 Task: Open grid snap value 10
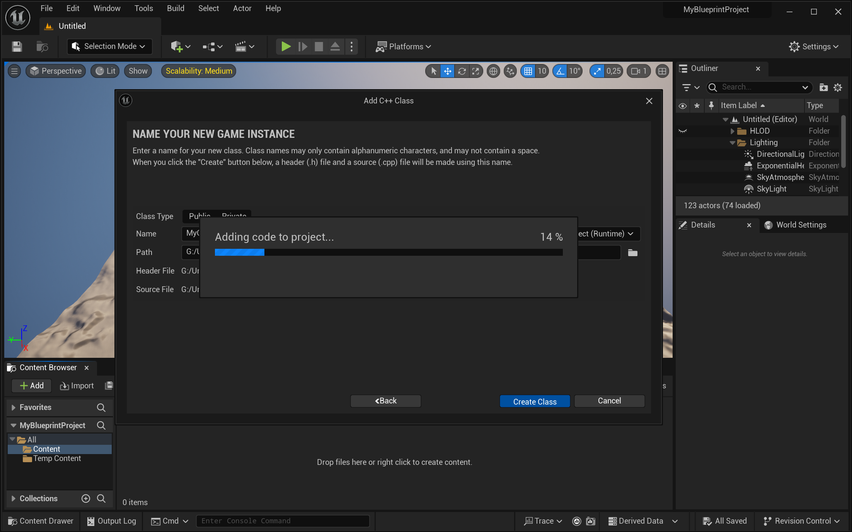pyautogui.click(x=542, y=71)
